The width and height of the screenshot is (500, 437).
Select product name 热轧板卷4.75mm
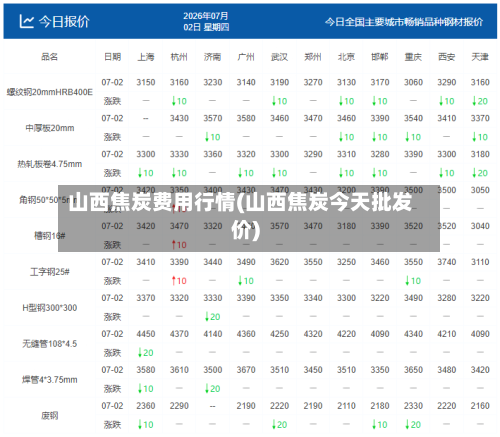pyautogui.click(x=50, y=164)
